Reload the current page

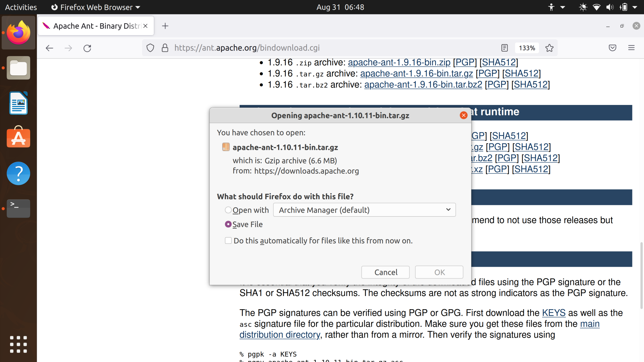coord(87,48)
